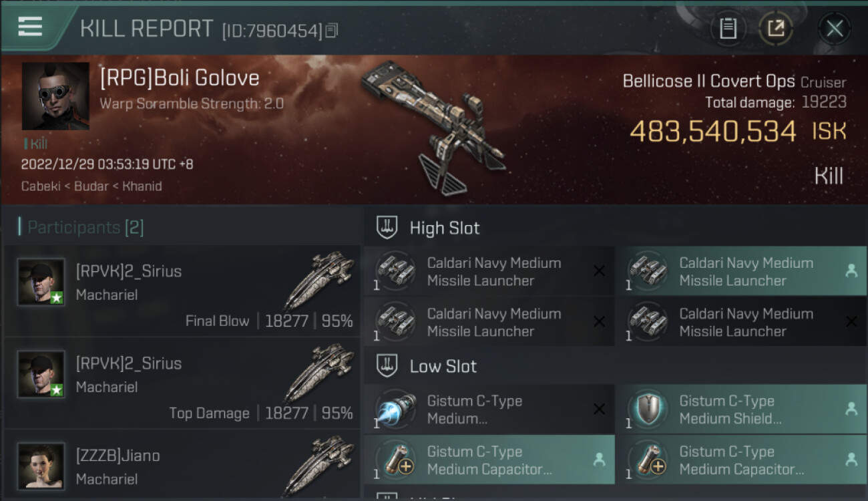This screenshot has height=501, width=868.
Task: Copy the kill report ID
Action: click(332, 30)
